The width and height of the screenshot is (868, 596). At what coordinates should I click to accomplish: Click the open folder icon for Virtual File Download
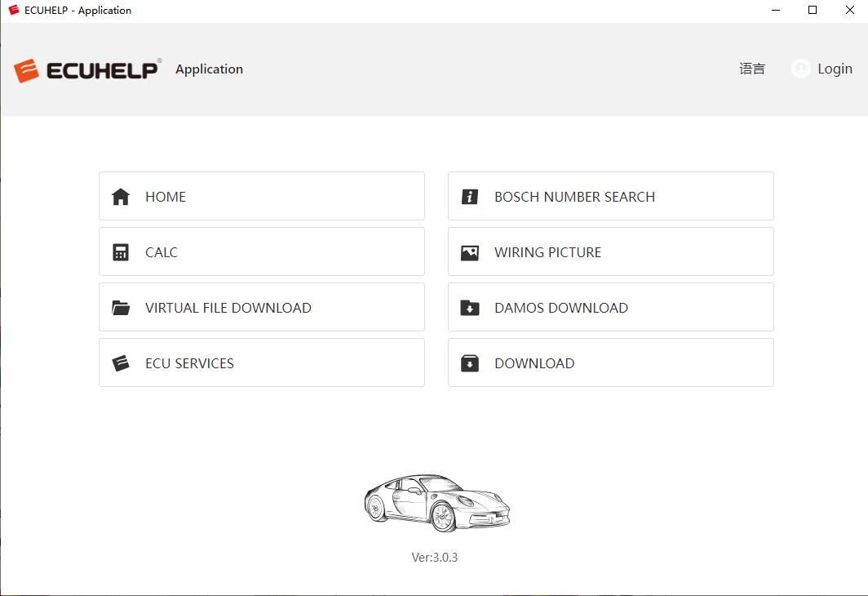(120, 308)
